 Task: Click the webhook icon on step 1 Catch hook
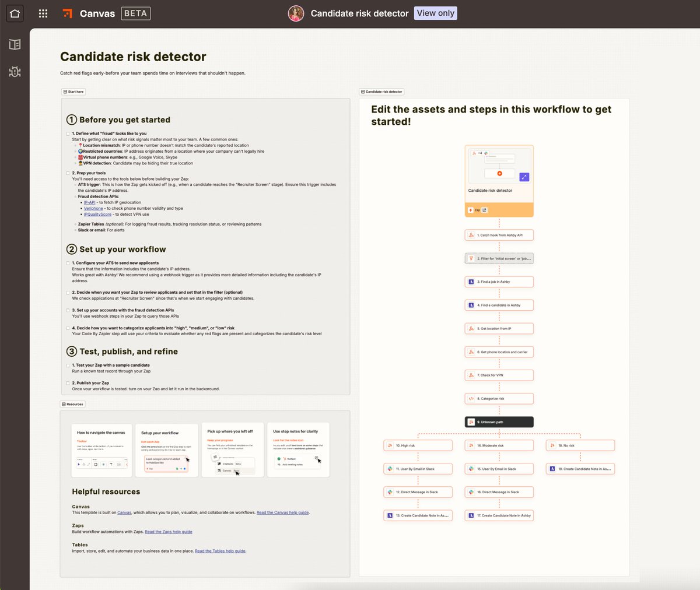pyautogui.click(x=471, y=235)
